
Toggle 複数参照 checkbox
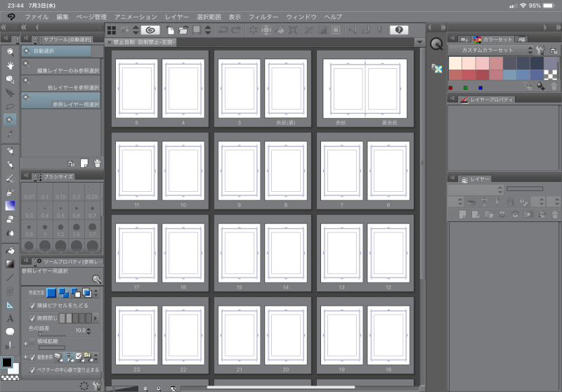click(x=32, y=358)
